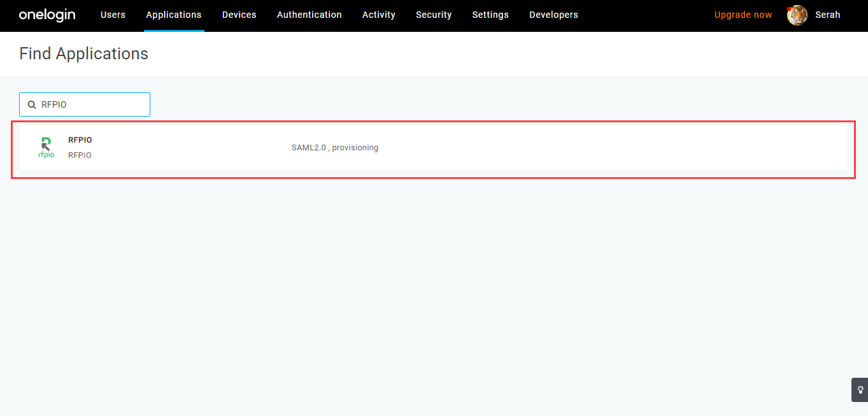Viewport: 868px width, 416px height.
Task: Click the search magnifier icon
Action: [32, 104]
